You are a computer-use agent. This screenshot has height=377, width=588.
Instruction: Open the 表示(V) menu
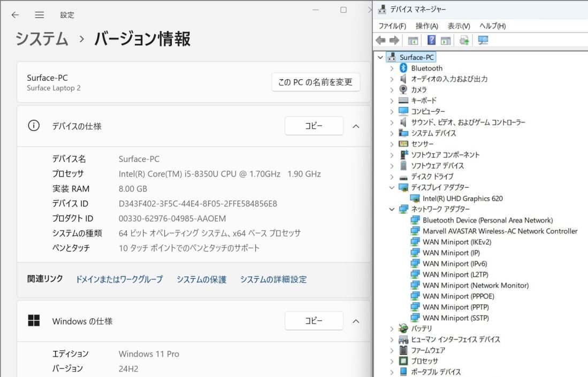(459, 26)
